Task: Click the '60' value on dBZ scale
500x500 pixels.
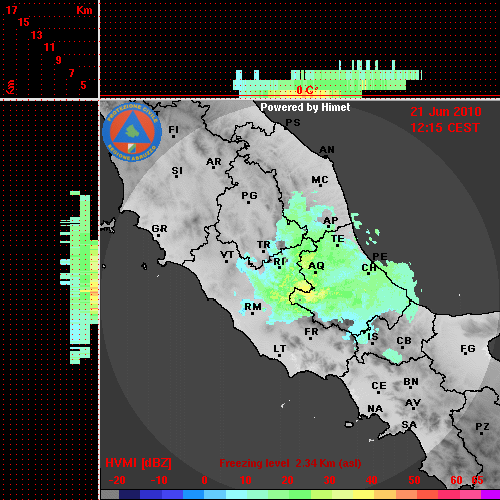Action: 456,480
